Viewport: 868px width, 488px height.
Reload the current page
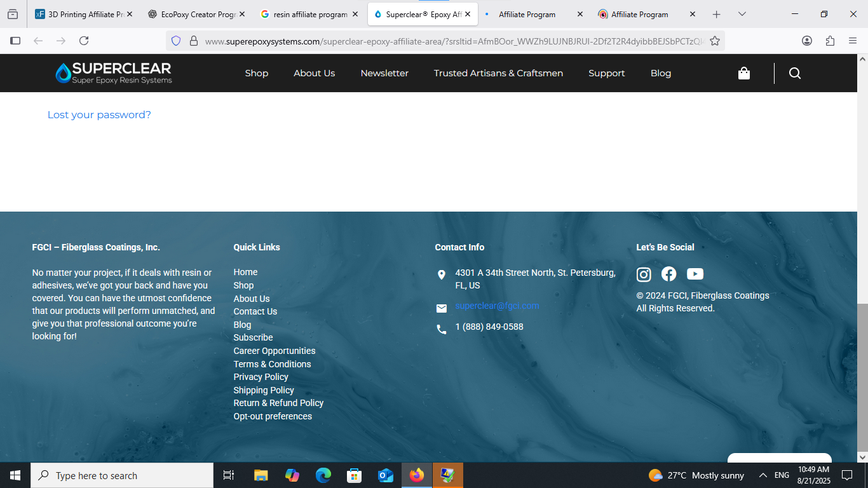(84, 41)
